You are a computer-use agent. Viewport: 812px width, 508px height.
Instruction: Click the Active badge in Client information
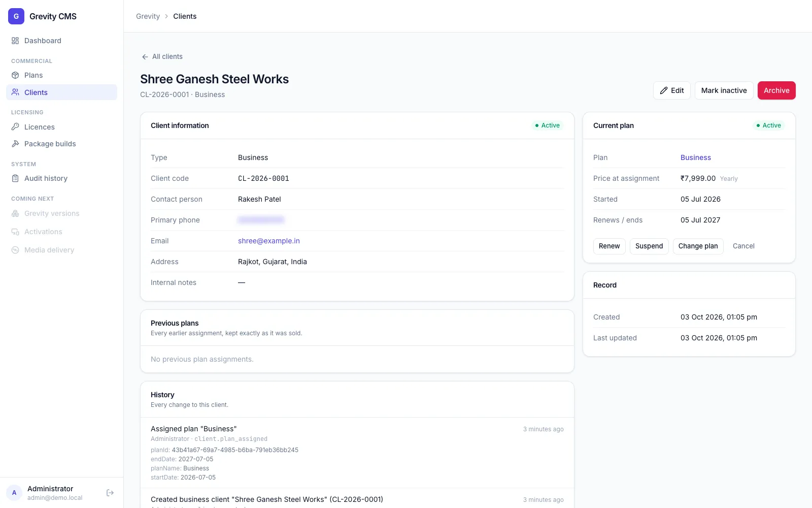coord(548,125)
